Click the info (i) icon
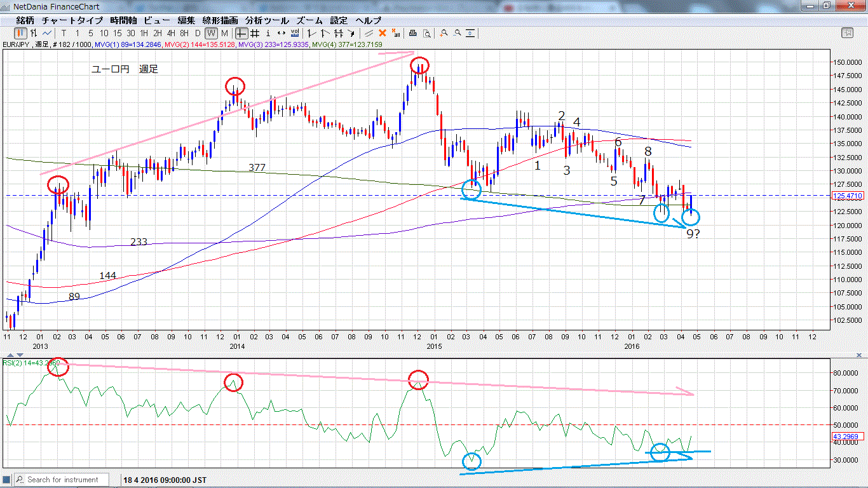Screen dimensions: 868x488 coord(268,32)
